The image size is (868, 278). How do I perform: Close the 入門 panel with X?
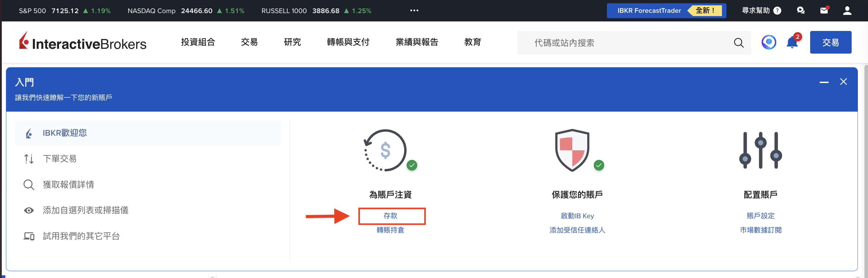843,82
